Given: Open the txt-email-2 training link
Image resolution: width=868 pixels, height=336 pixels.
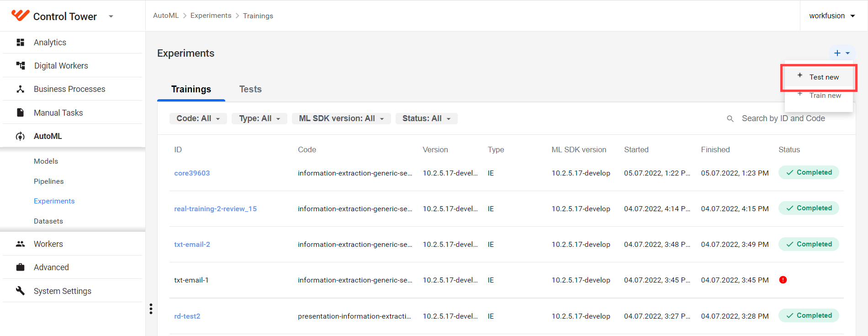Looking at the screenshot, I should point(192,245).
